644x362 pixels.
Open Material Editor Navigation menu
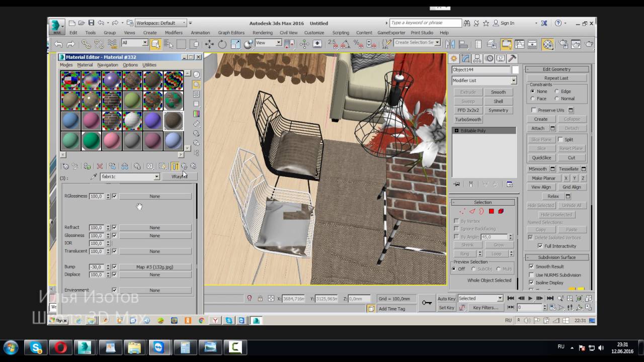pyautogui.click(x=108, y=65)
